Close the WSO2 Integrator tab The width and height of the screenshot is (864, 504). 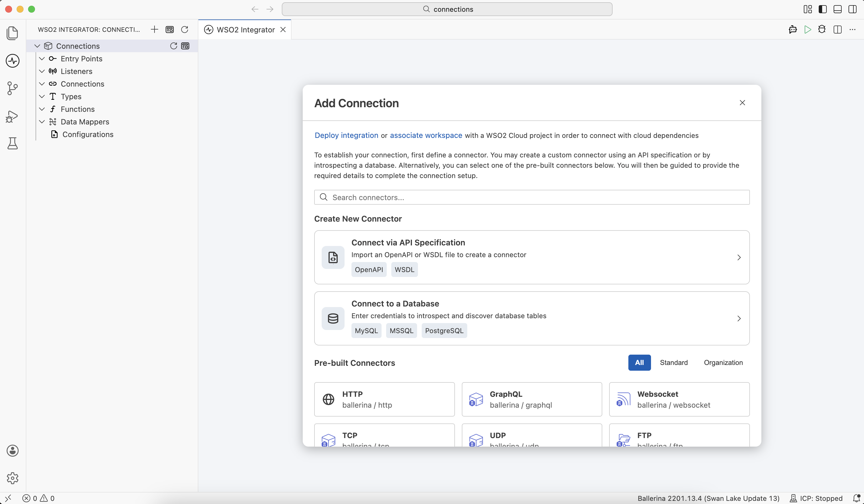coord(283,30)
